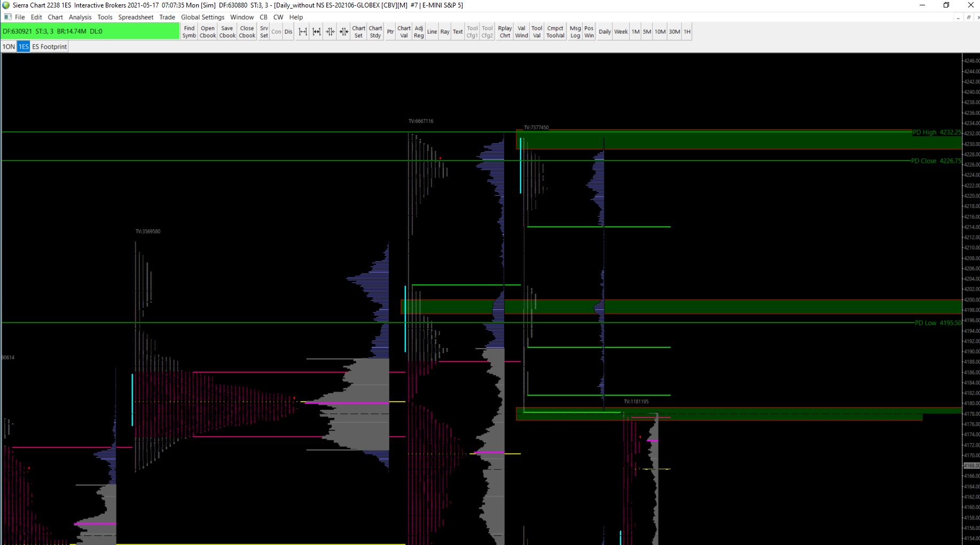
Task: Click the TV:3569580 volume label
Action: point(148,231)
